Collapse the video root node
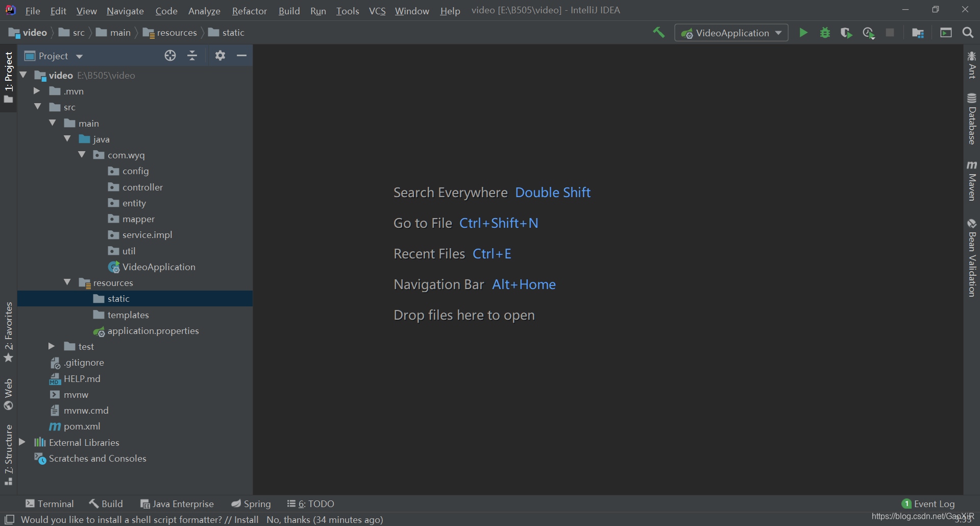This screenshot has width=980, height=526. [x=23, y=75]
